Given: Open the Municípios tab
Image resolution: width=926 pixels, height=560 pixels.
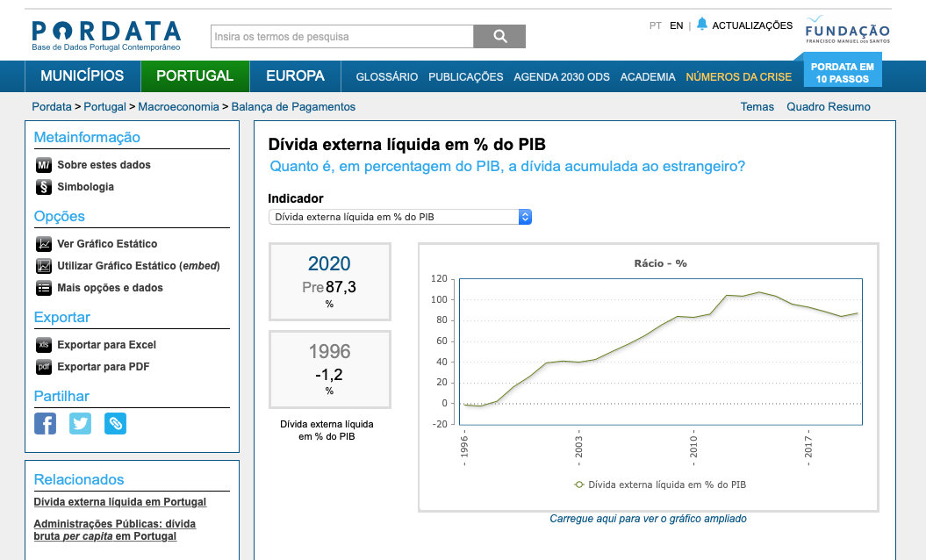Looking at the screenshot, I should pos(83,76).
